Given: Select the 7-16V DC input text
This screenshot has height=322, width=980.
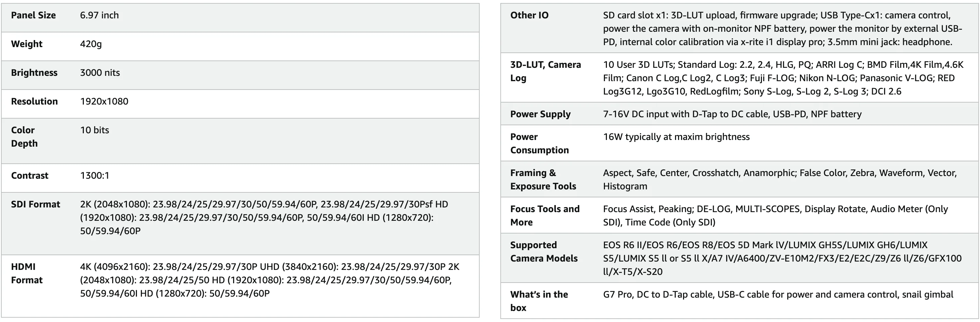Looking at the screenshot, I should [732, 114].
